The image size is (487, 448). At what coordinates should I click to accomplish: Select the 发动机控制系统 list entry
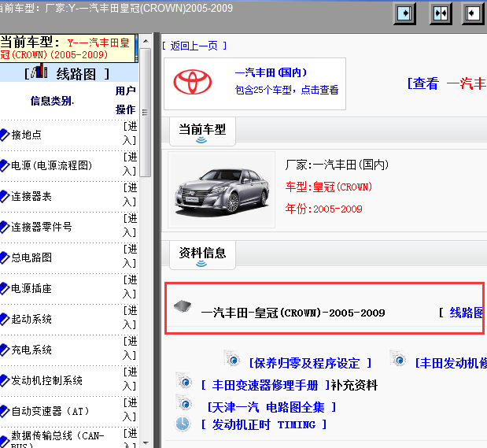[46, 380]
